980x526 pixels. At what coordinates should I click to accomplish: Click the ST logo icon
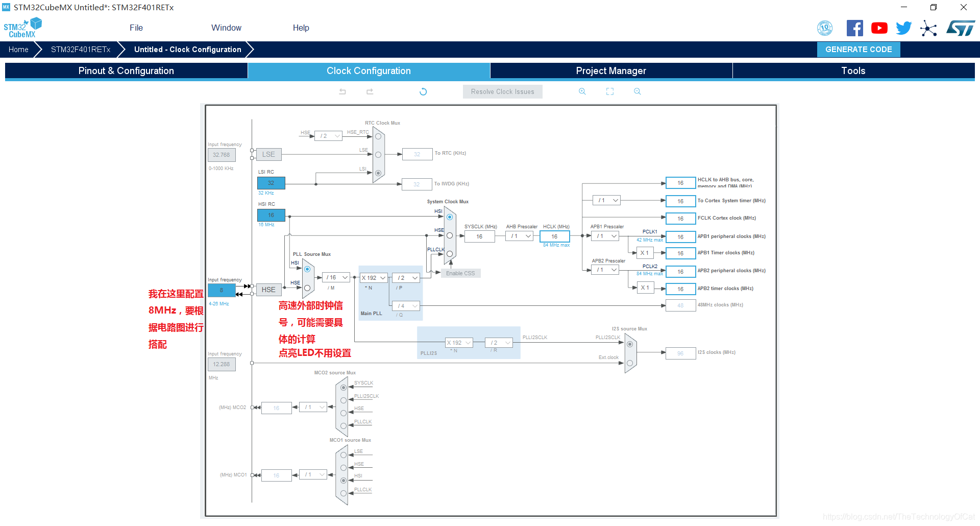[961, 28]
